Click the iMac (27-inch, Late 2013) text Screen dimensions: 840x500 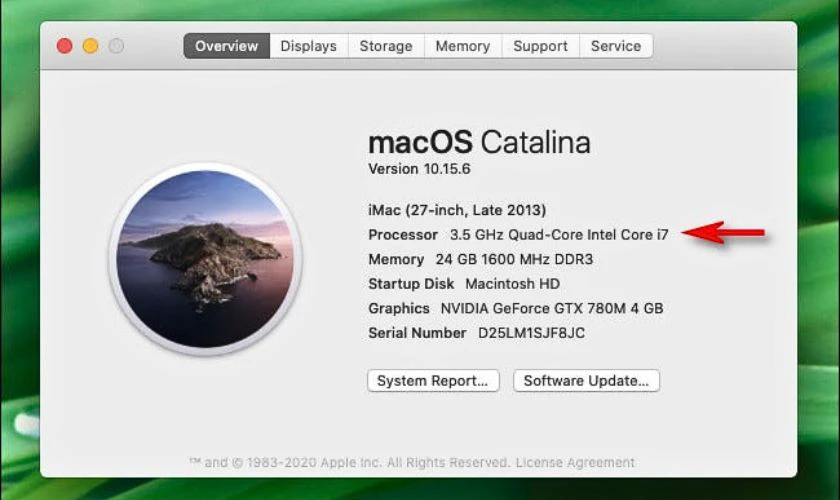pyautogui.click(x=457, y=210)
